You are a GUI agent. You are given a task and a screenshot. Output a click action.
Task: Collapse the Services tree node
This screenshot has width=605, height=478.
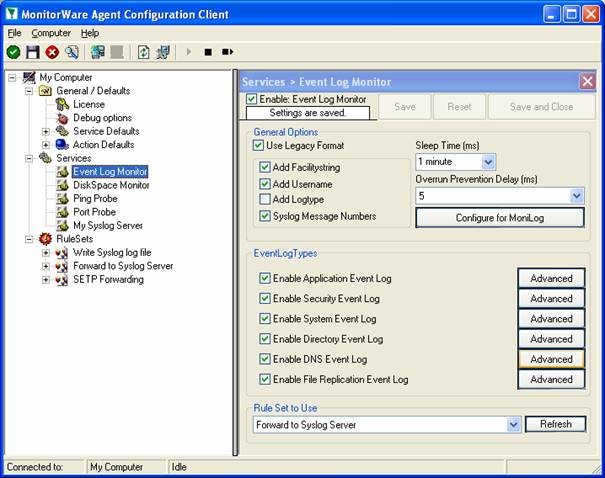coord(30,158)
